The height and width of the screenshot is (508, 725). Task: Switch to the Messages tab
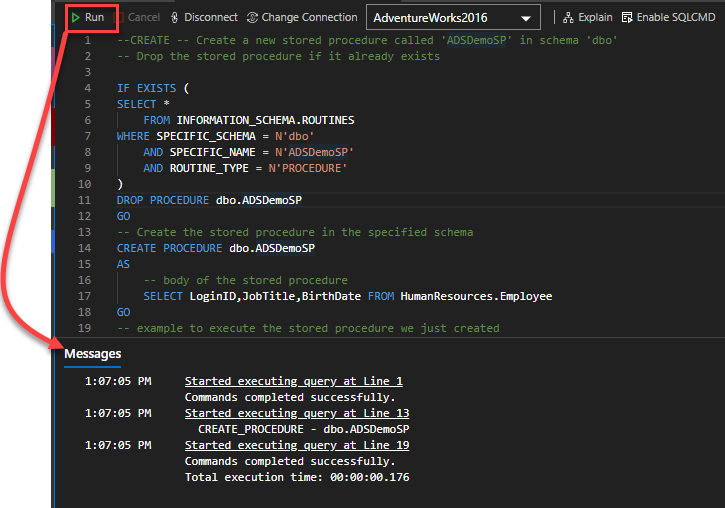tap(93, 354)
